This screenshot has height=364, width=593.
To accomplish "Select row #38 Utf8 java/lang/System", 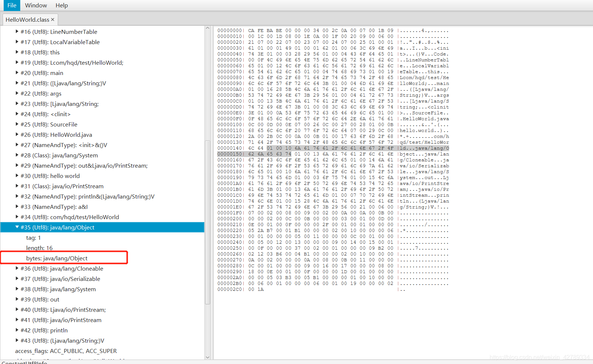I will pyautogui.click(x=102, y=289).
